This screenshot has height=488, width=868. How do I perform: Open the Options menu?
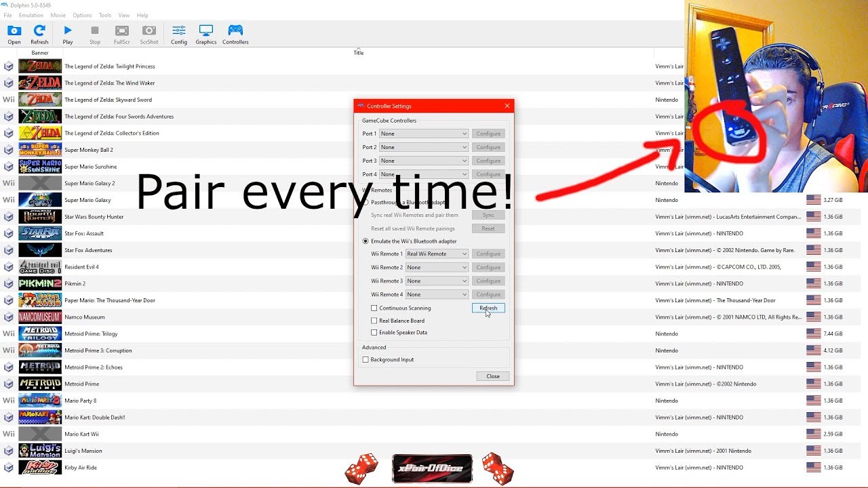(82, 15)
